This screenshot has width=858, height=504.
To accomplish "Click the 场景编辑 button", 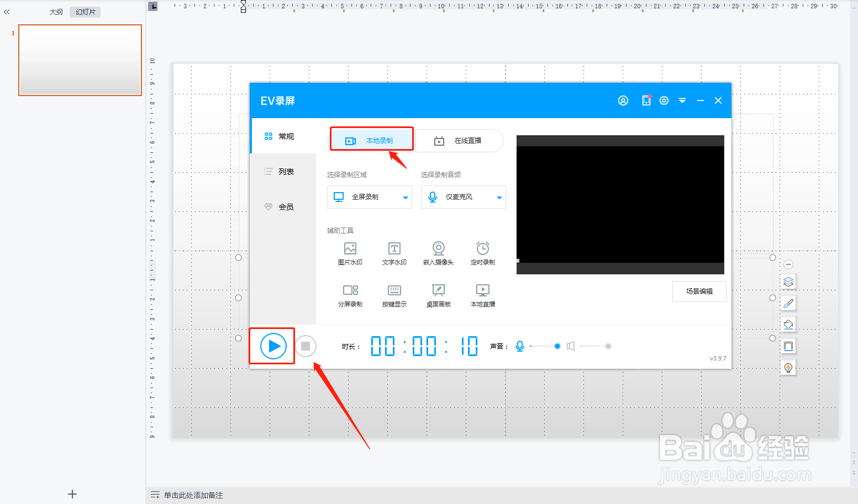I will click(x=699, y=291).
